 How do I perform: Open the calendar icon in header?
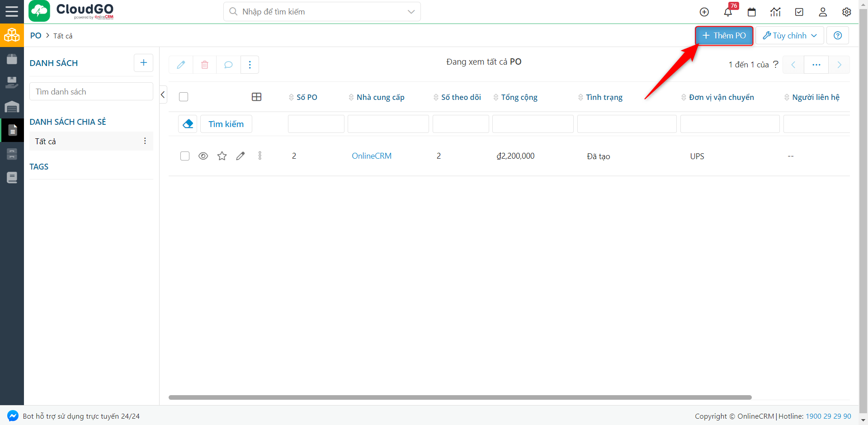[751, 12]
